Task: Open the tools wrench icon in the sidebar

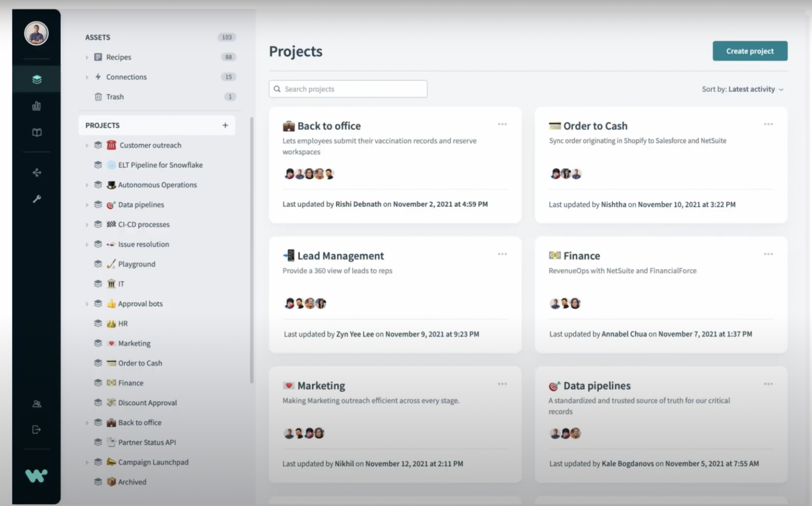Action: [36, 199]
